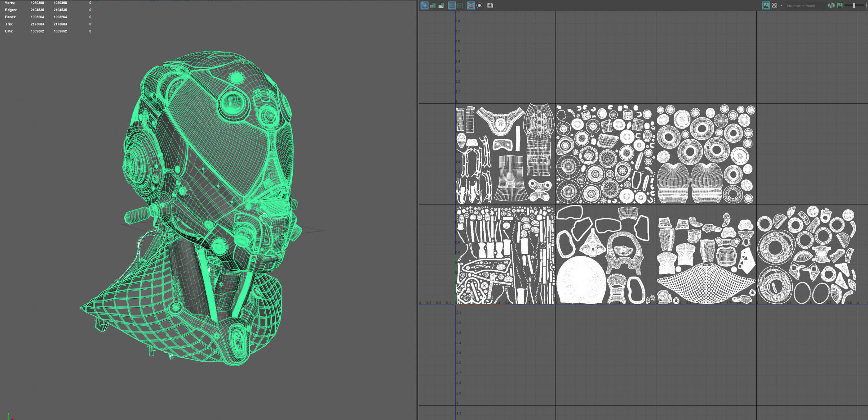Click the isolate select circle icon

(480, 5)
